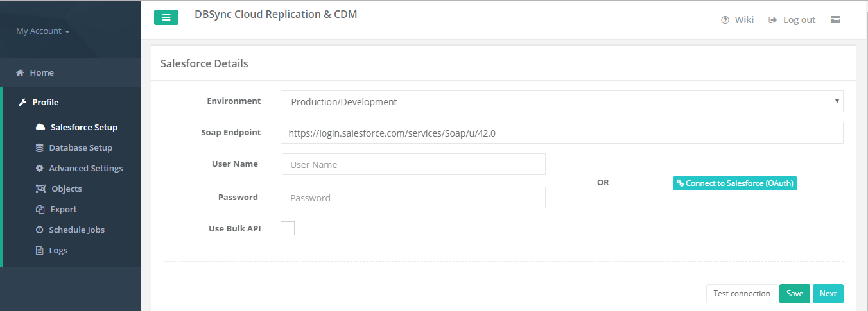Click the Objects group icon

pyautogui.click(x=40, y=189)
